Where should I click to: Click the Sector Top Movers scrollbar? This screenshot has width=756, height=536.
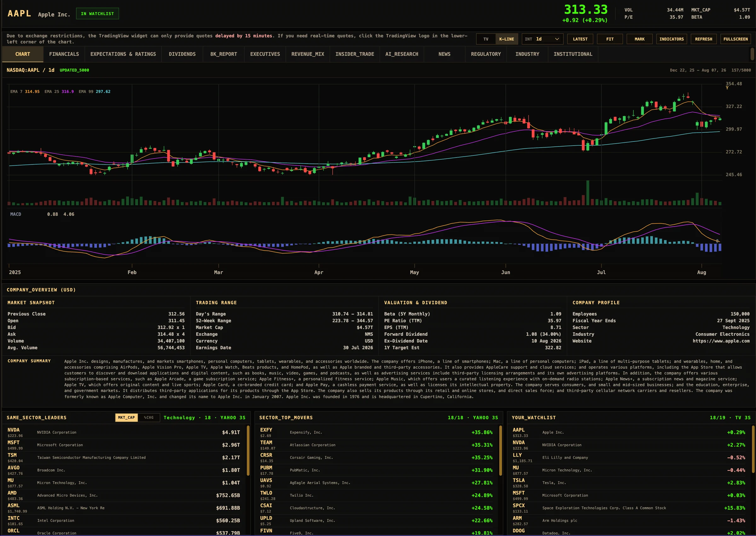500,451
